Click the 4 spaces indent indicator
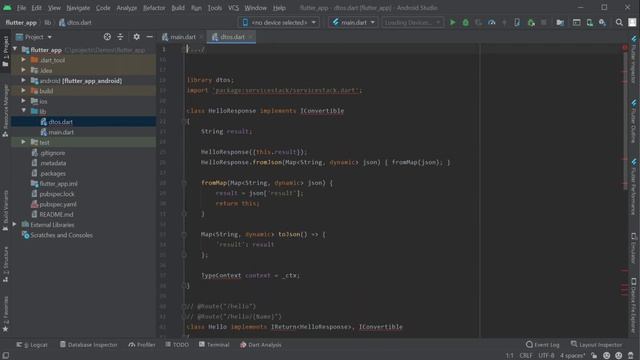Screen dimensions: 640x360 click(x=572, y=356)
